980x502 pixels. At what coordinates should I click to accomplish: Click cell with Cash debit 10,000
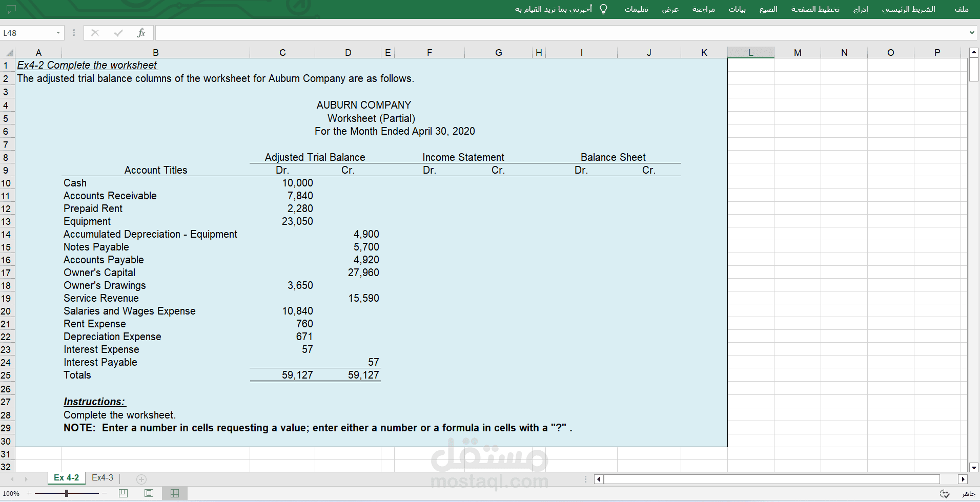[297, 183]
